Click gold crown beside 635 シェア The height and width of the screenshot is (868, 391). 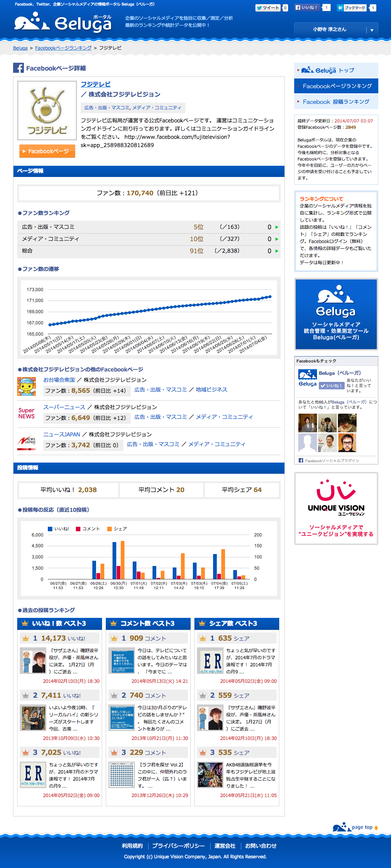[x=203, y=638]
